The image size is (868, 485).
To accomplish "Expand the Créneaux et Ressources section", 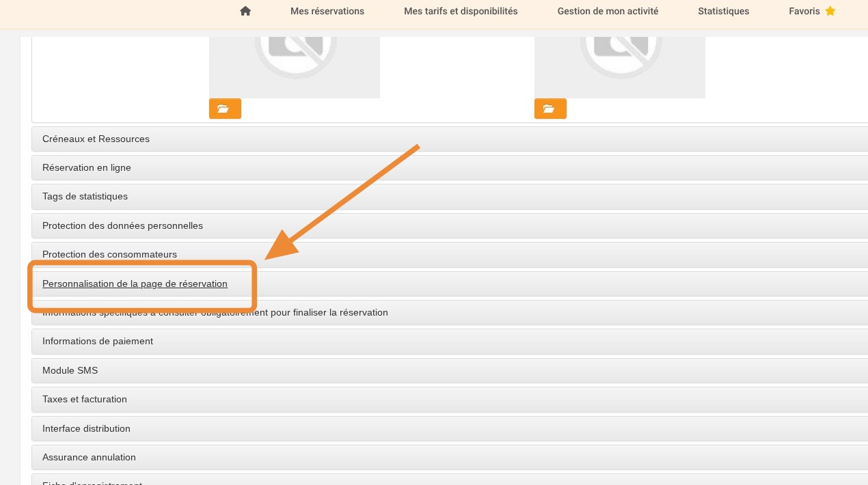I will coord(450,139).
